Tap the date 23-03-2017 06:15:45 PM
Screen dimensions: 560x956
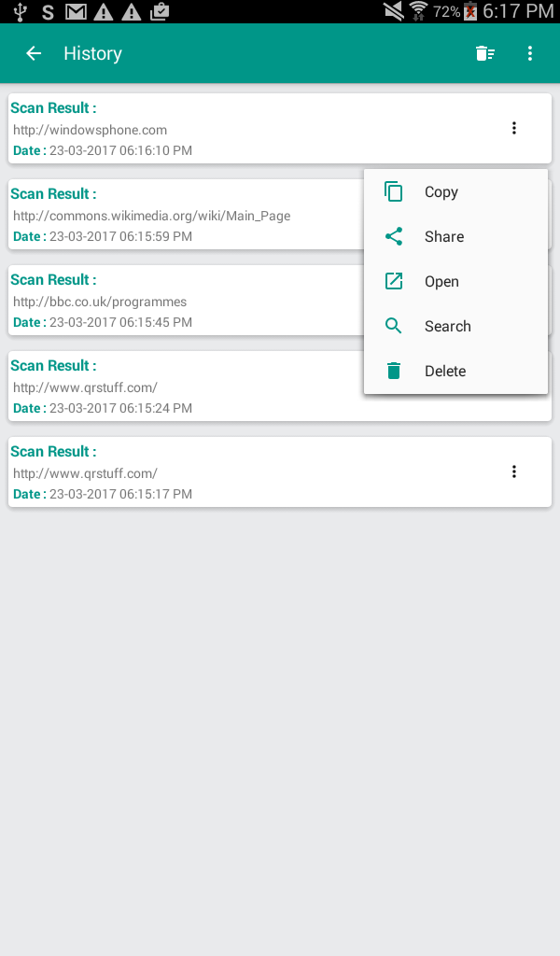[x=120, y=322]
